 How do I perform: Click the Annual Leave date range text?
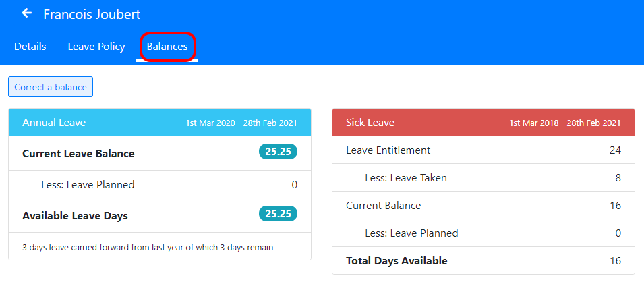tap(241, 123)
